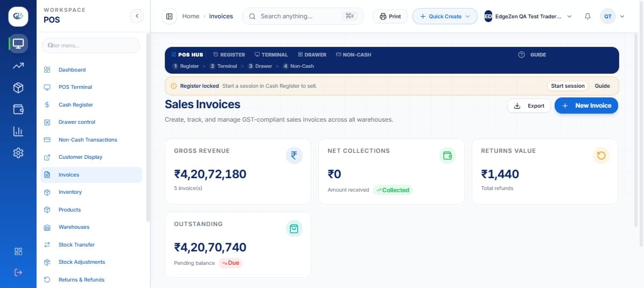644x288 pixels.
Task: Open the QT user profile menu
Action: 612,17
